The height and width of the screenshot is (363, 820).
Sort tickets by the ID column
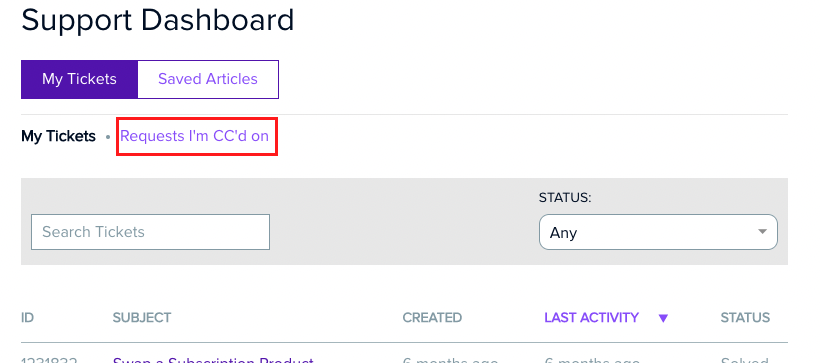point(27,317)
